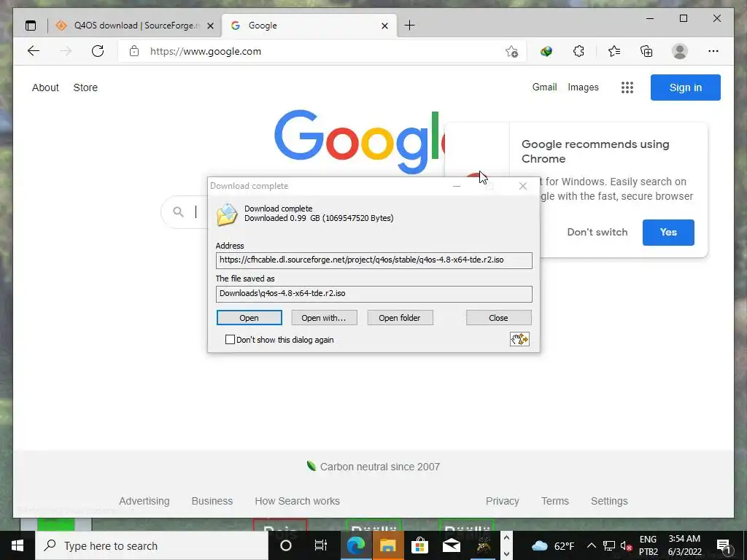The height and width of the screenshot is (560, 747).
Task: Reload the page with the refresh icon
Action: (98, 51)
